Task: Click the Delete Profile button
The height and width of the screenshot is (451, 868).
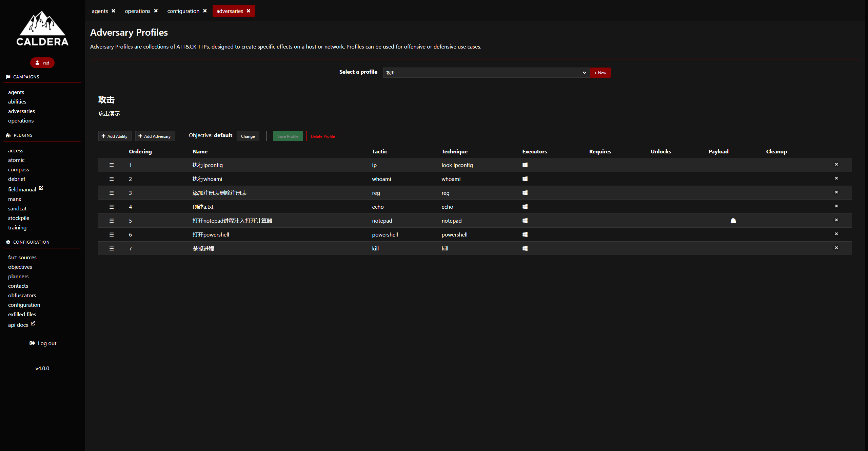Action: tap(322, 136)
